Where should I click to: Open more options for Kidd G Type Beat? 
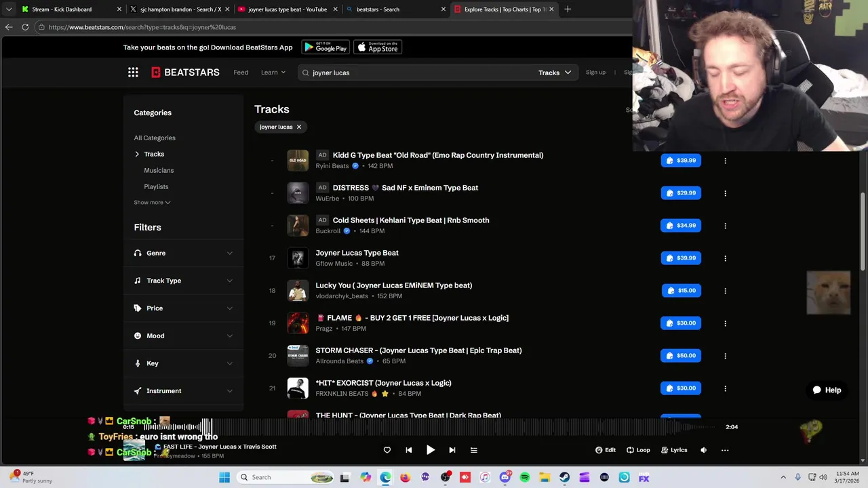click(725, 161)
